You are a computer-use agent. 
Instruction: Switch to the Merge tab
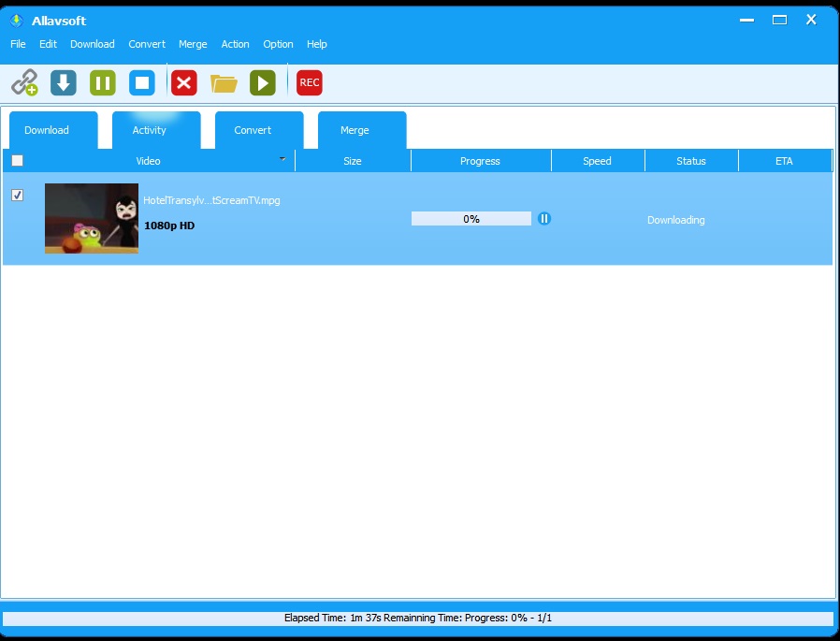pos(362,130)
